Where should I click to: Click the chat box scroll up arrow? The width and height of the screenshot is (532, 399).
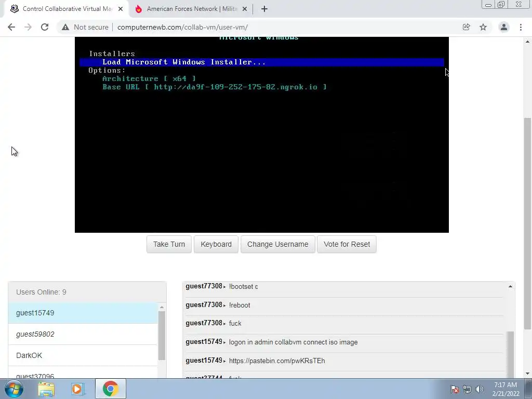[x=510, y=287]
